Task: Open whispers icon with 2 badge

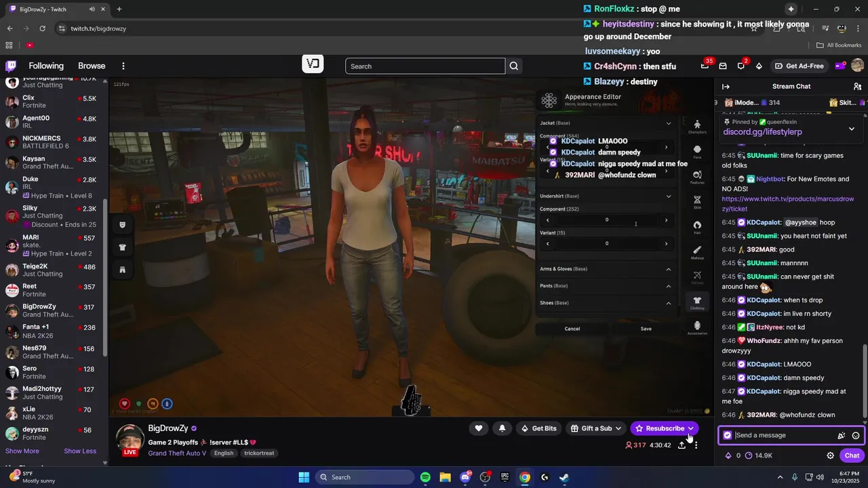Action: point(741,66)
